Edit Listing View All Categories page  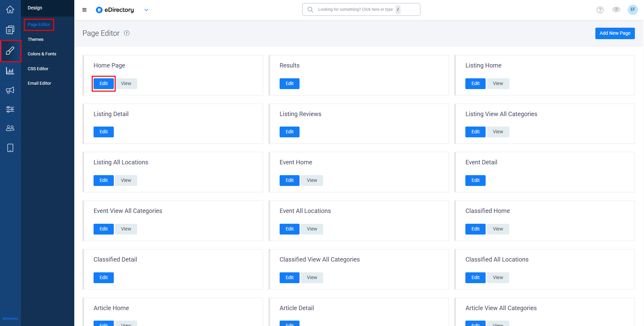click(x=475, y=132)
